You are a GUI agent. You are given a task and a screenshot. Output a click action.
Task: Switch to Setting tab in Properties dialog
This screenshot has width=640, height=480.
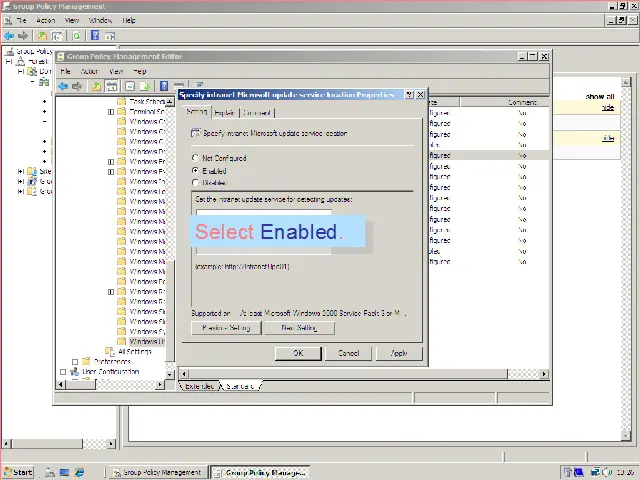(x=196, y=111)
